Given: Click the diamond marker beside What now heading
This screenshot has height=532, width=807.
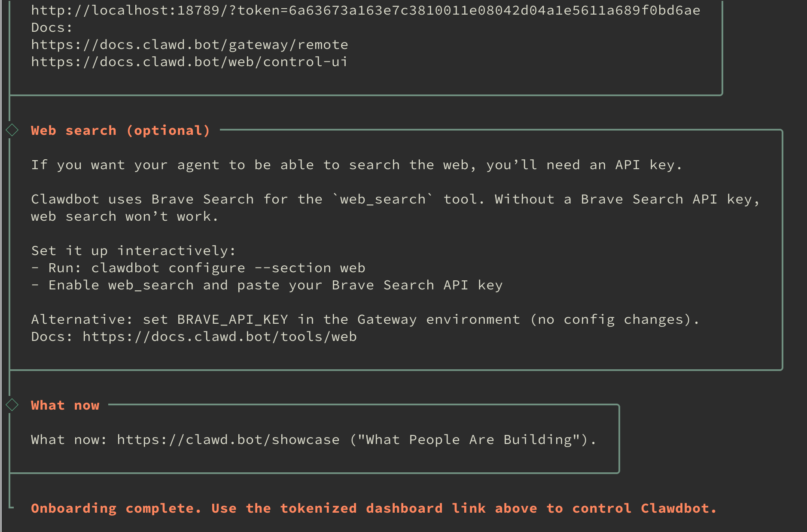Looking at the screenshot, I should [x=12, y=404].
